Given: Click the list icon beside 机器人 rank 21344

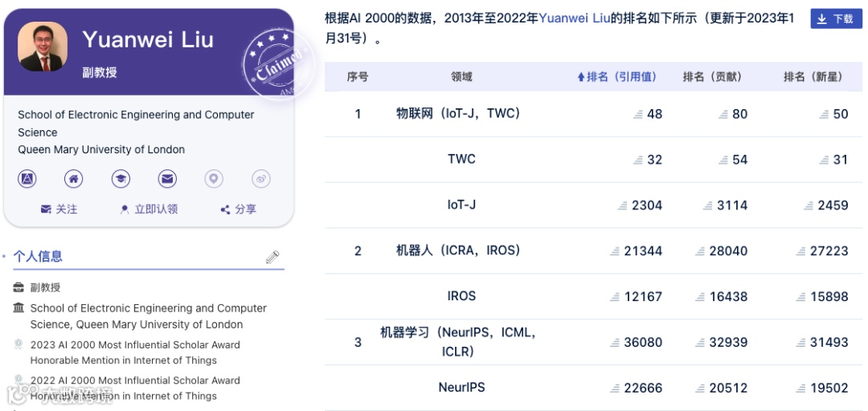Looking at the screenshot, I should pyautogui.click(x=615, y=251).
